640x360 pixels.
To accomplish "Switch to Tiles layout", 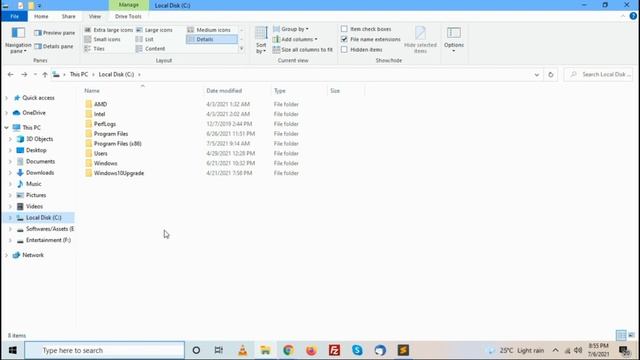I will pyautogui.click(x=95, y=49).
